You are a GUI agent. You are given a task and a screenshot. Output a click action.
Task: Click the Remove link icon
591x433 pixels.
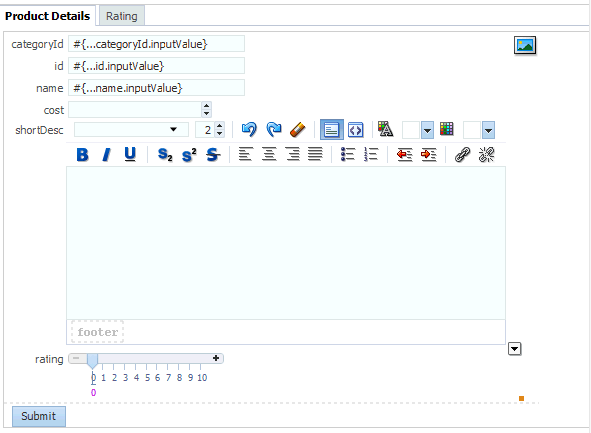tap(486, 155)
